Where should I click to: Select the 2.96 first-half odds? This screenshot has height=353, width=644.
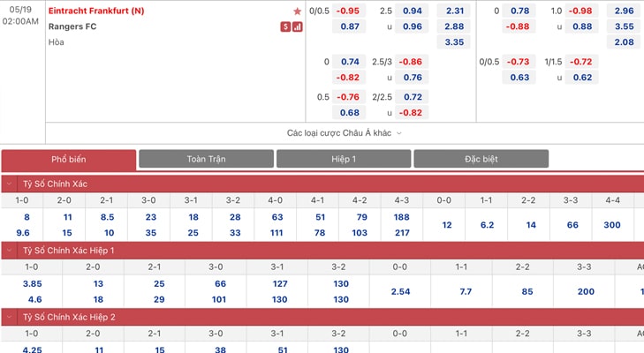point(624,11)
